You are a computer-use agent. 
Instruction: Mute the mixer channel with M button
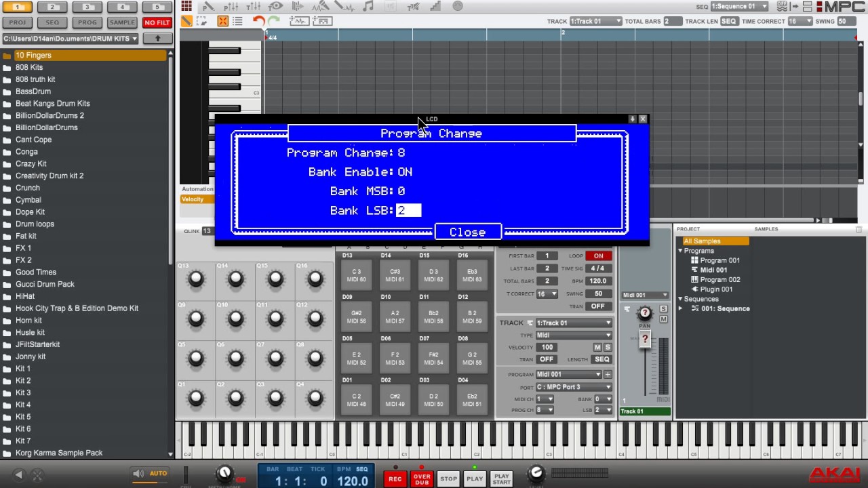click(663, 319)
